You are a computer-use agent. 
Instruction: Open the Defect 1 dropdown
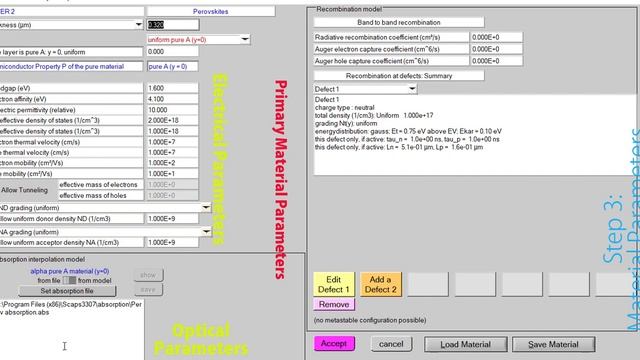tap(412, 89)
